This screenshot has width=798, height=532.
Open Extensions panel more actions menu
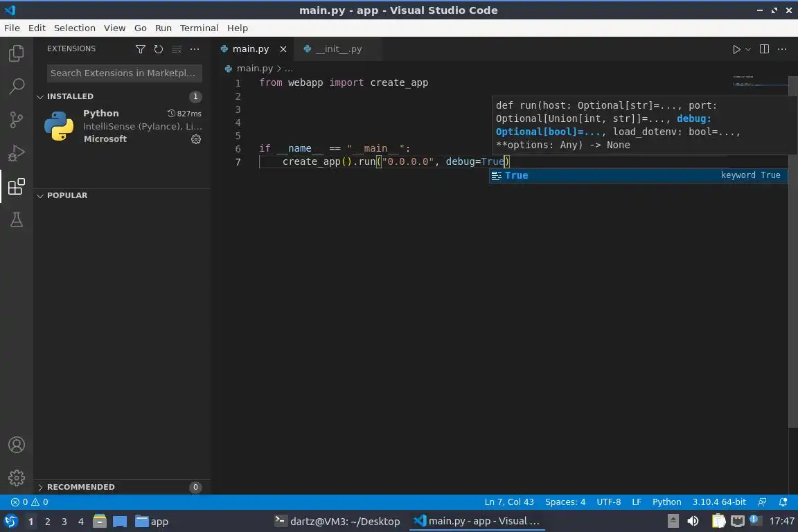pos(195,49)
